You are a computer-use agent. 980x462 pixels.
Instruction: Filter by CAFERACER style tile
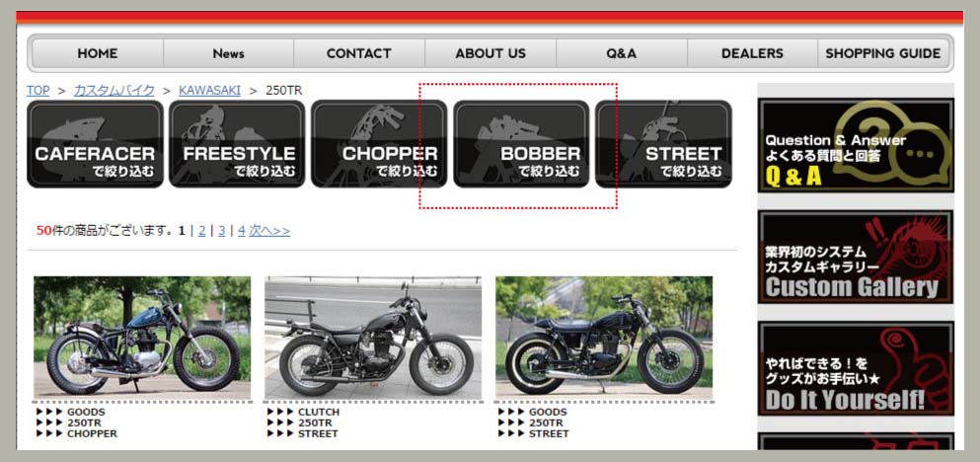[95, 144]
